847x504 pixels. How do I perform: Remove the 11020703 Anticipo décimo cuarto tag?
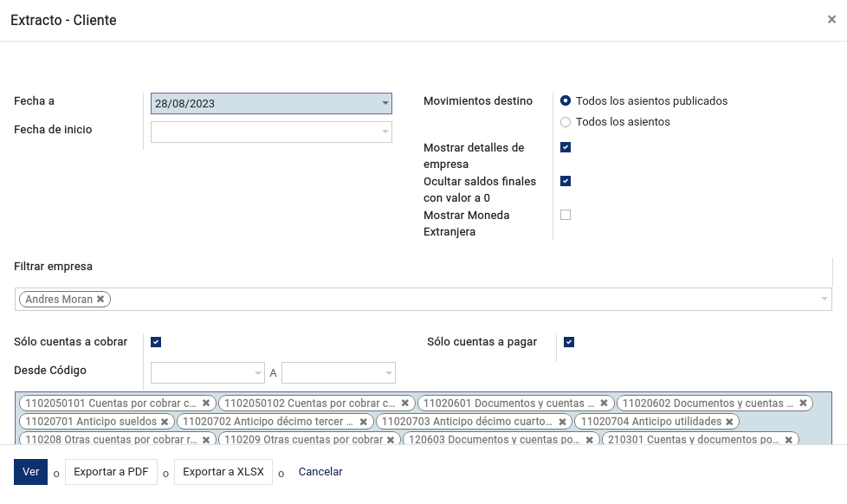point(562,422)
